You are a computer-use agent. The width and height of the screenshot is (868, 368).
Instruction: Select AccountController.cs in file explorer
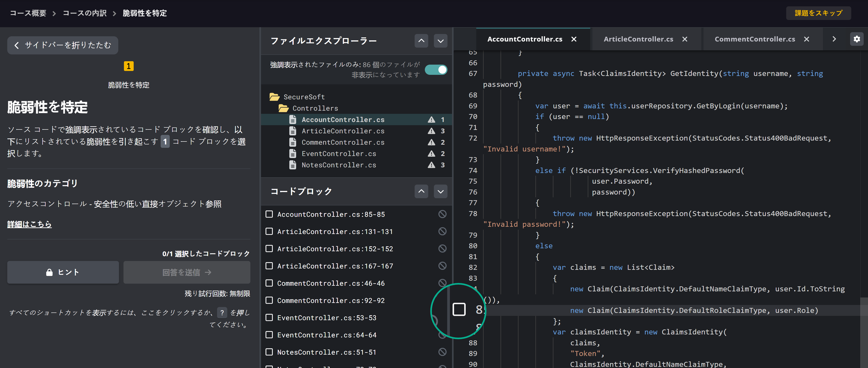point(356,119)
